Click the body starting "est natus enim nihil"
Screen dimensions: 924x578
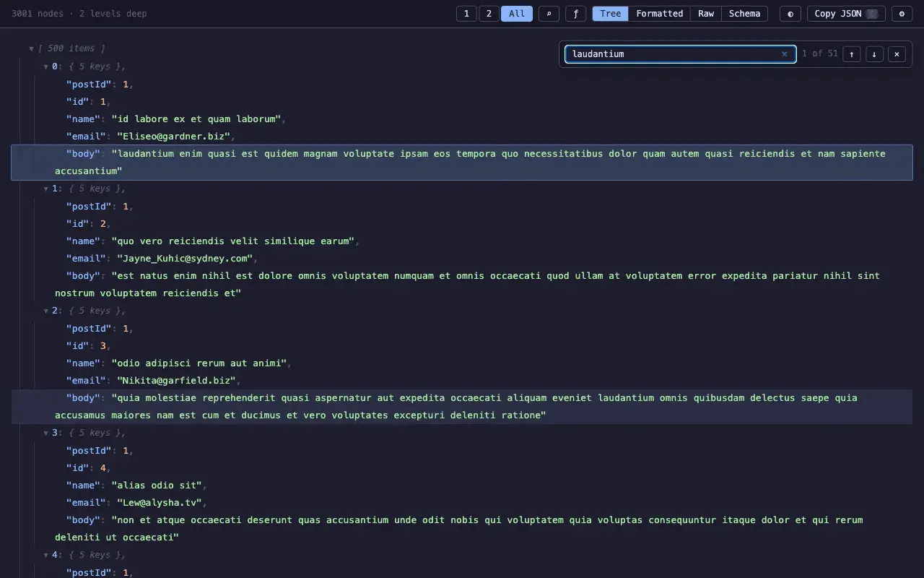tap(462, 285)
